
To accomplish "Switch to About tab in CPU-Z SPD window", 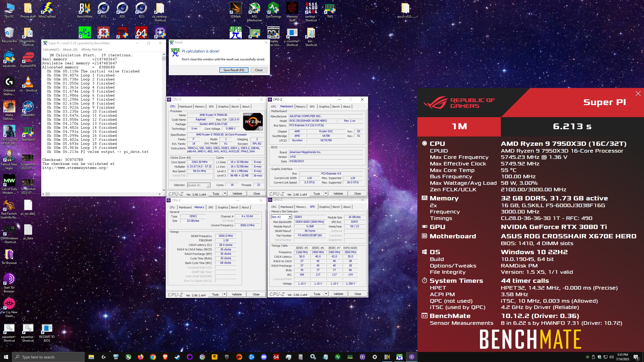I will click(347, 207).
